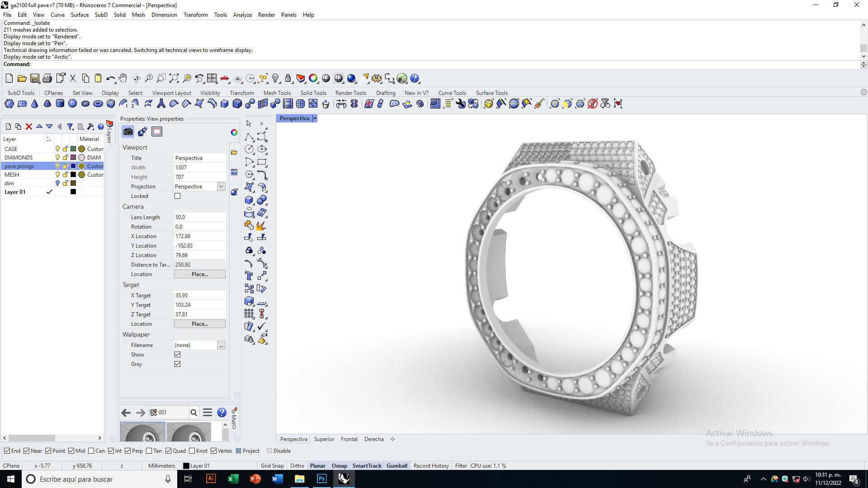Click the New file icon

pos(9,79)
